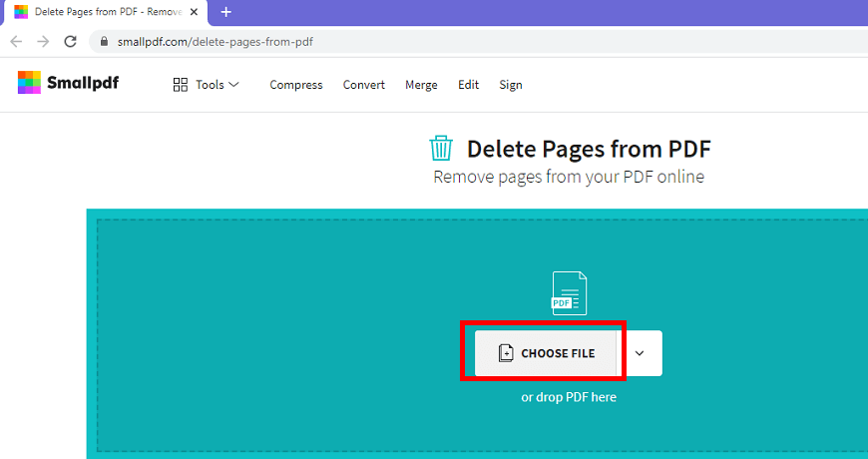This screenshot has height=459, width=868.
Task: Open the Compress menu item
Action: 296,85
